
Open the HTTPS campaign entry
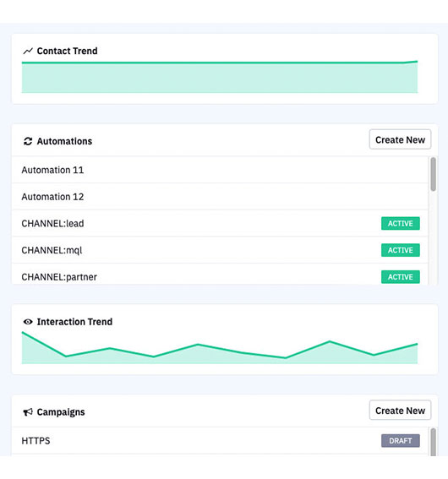[x=220, y=440]
